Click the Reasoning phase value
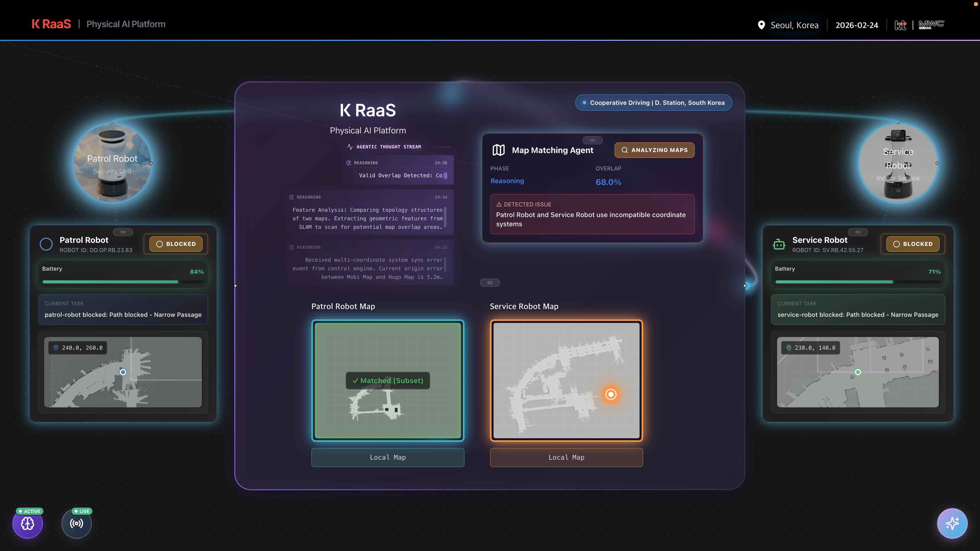The image size is (980, 551). pyautogui.click(x=507, y=181)
